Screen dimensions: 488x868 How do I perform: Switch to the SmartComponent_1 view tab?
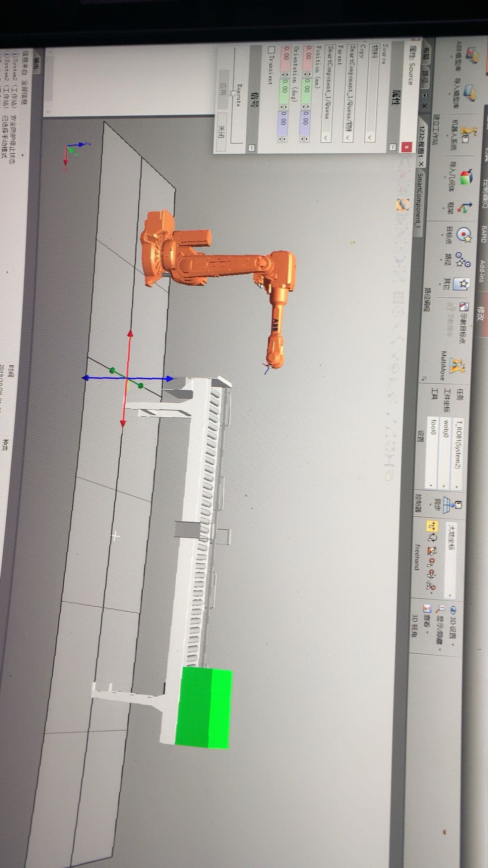click(x=418, y=201)
